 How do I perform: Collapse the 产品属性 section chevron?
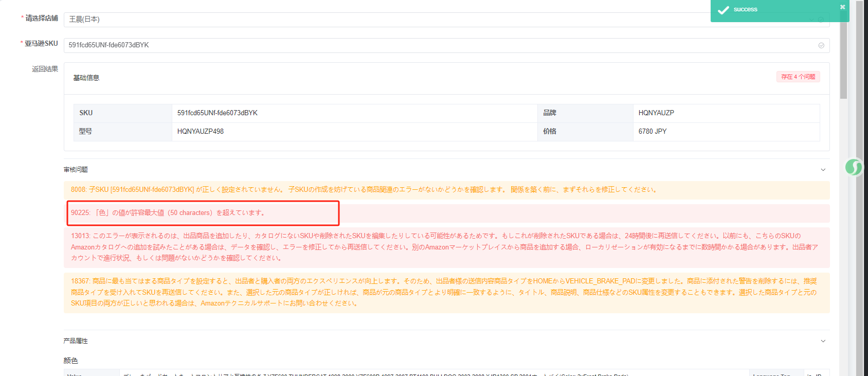823,341
